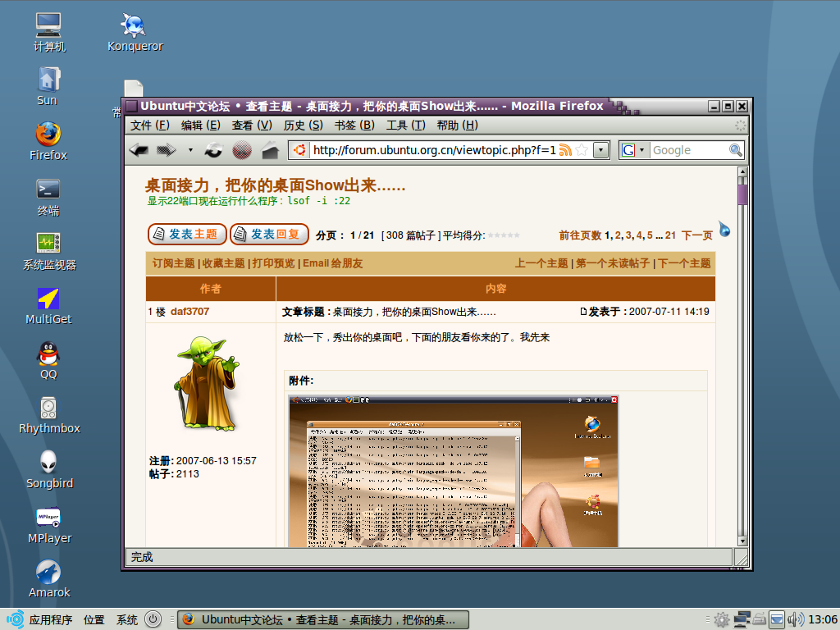Reload the page in Firefox
Screen dimensions: 840x630
point(213,150)
